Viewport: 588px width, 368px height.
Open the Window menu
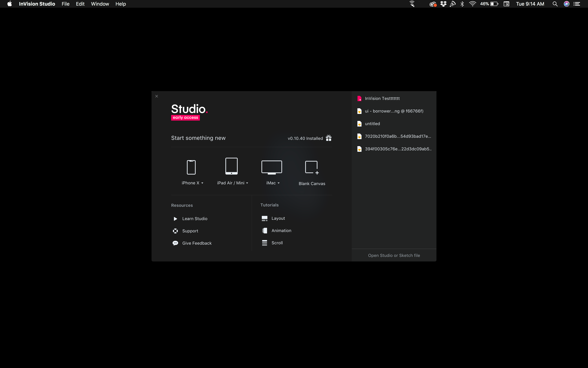tap(100, 4)
